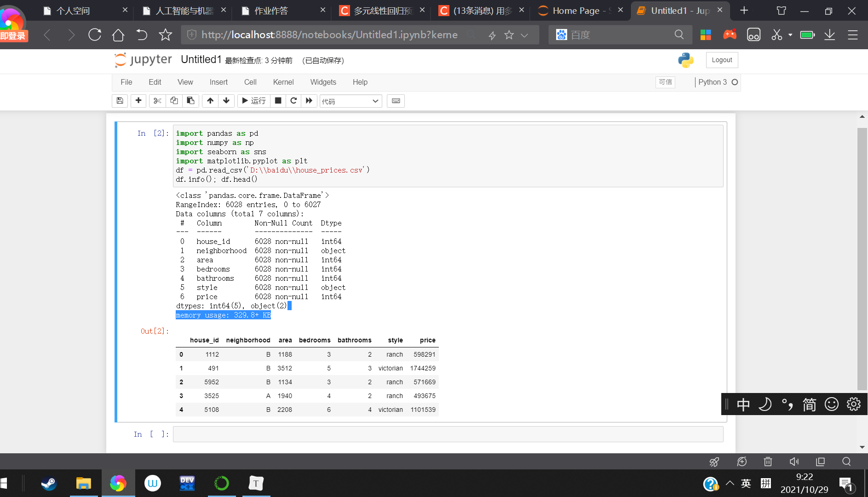
Task: Click the page vertical scrollbar
Action: (862, 259)
